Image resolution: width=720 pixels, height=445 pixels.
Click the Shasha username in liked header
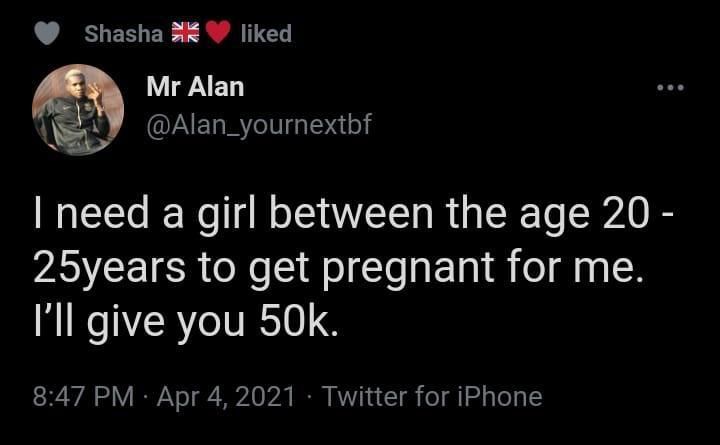coord(123,33)
